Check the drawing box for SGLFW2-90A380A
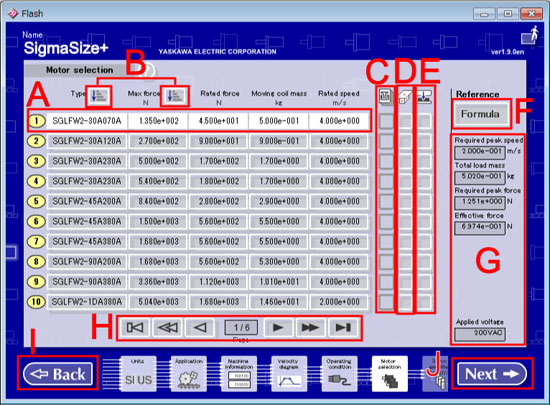Image resolution: width=550 pixels, height=405 pixels. point(405,282)
